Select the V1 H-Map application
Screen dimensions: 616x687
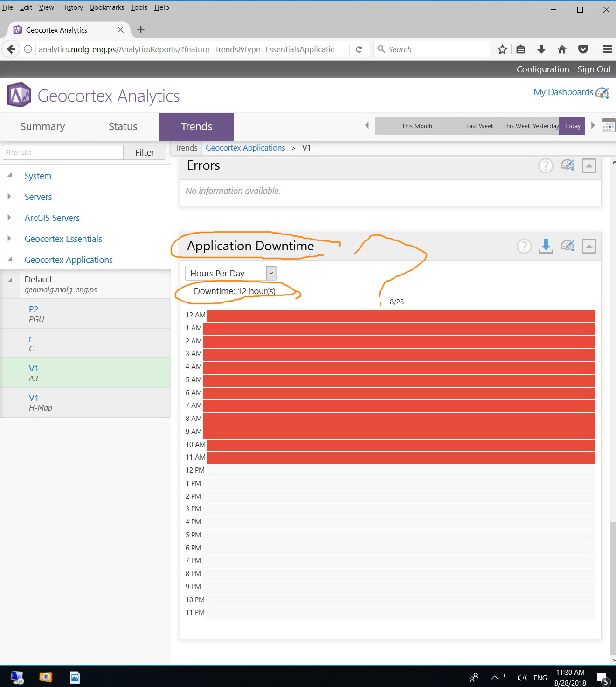pos(85,402)
